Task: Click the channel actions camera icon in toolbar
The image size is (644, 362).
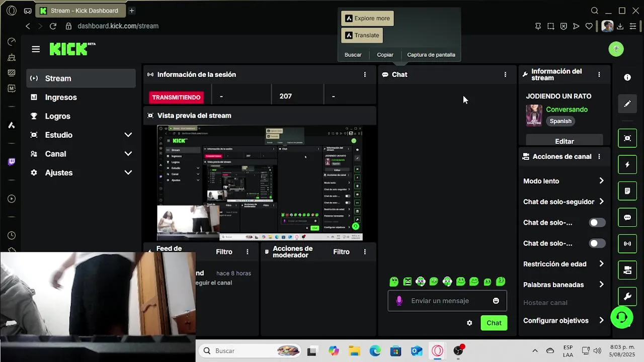Action: click(x=627, y=270)
